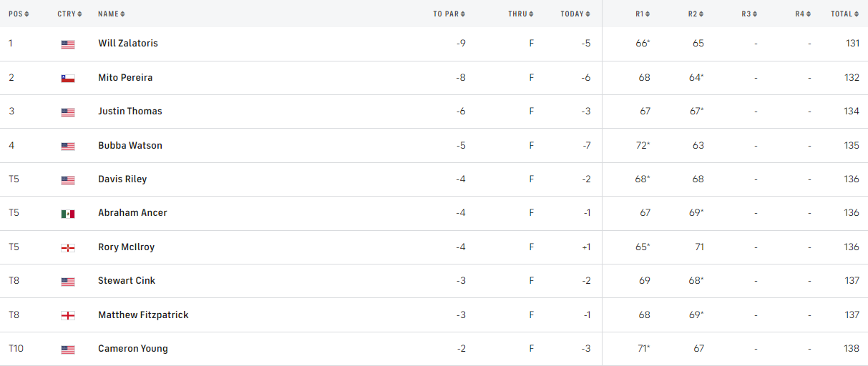
Task: Select the Davis Riley name link
Action: coord(122,179)
